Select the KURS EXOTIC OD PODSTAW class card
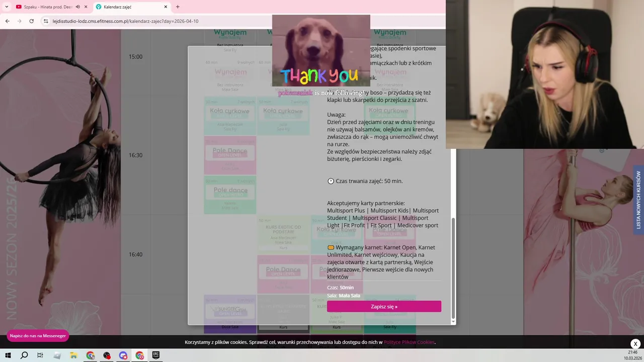644x362 pixels. [283, 235]
